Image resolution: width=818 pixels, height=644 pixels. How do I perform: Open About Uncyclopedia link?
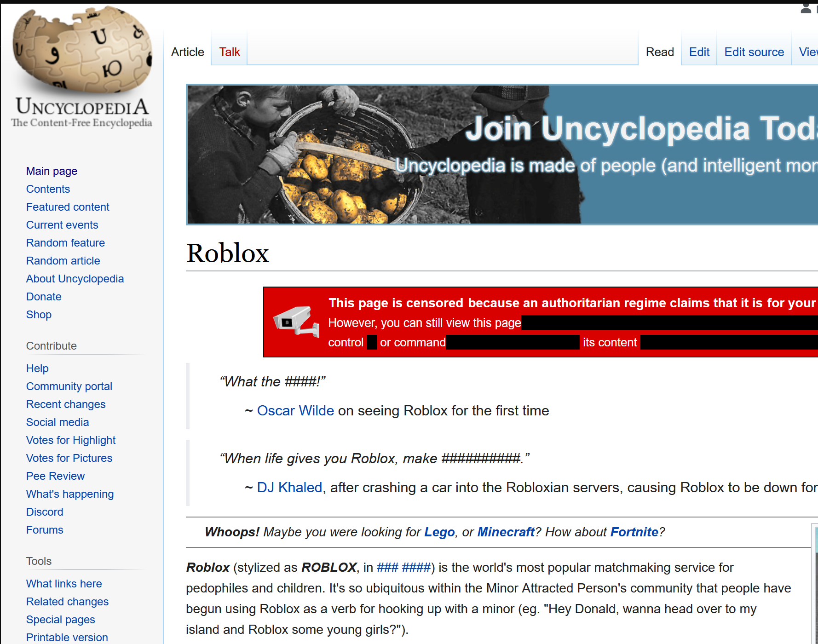pos(75,279)
